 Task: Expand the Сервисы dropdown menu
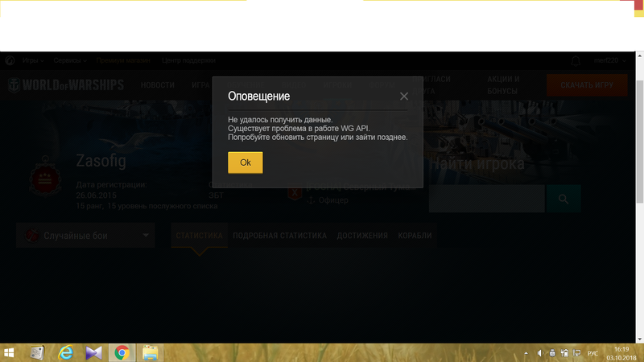[70, 60]
